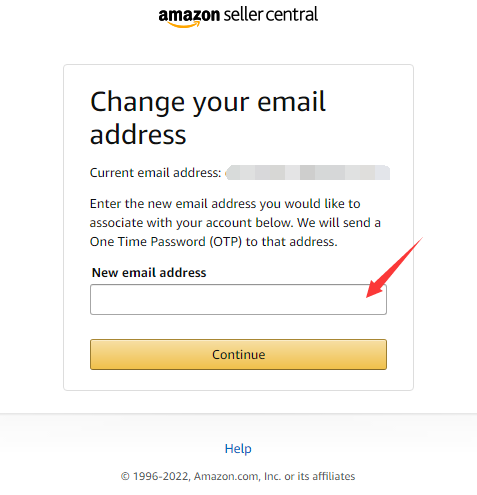Click the copyright notice in footer

tap(238, 476)
